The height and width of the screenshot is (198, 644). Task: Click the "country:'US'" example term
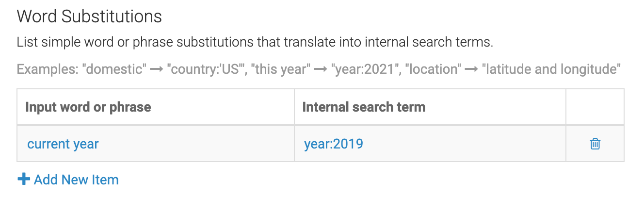(207, 69)
